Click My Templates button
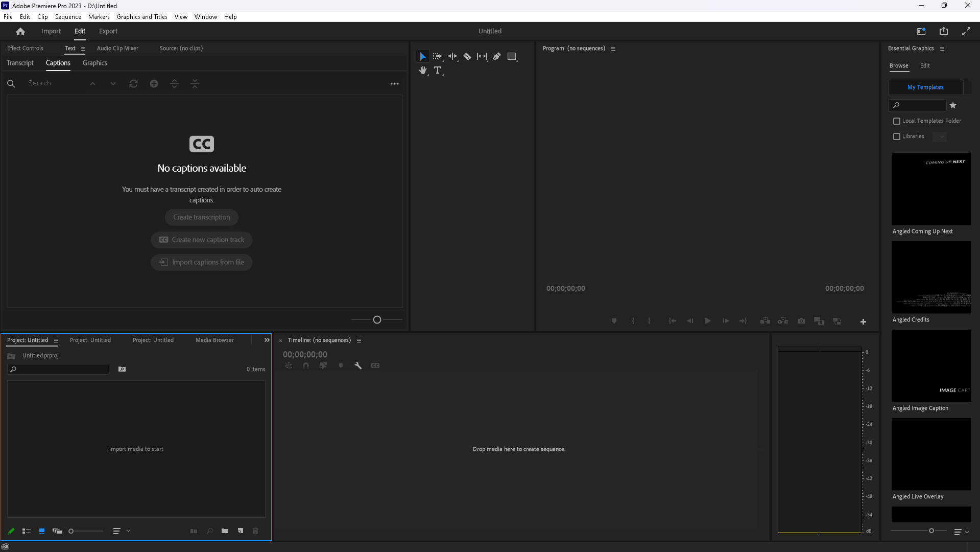This screenshot has width=980, height=552. pyautogui.click(x=925, y=87)
